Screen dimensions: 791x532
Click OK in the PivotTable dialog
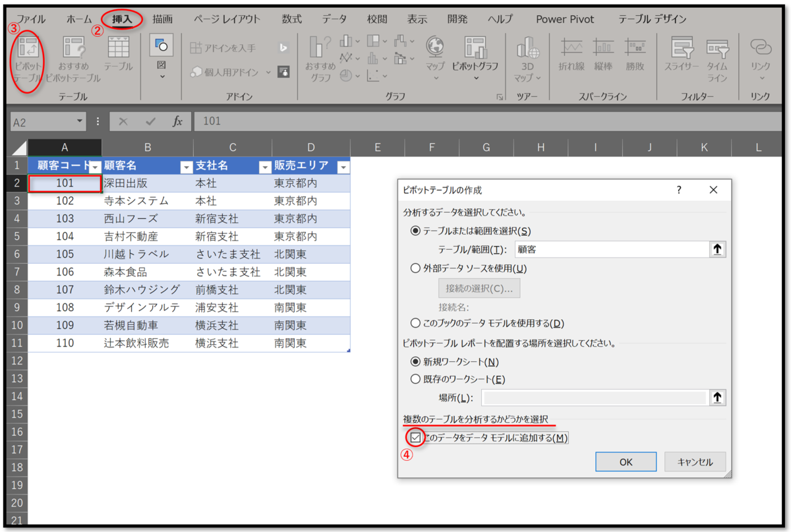coord(626,462)
